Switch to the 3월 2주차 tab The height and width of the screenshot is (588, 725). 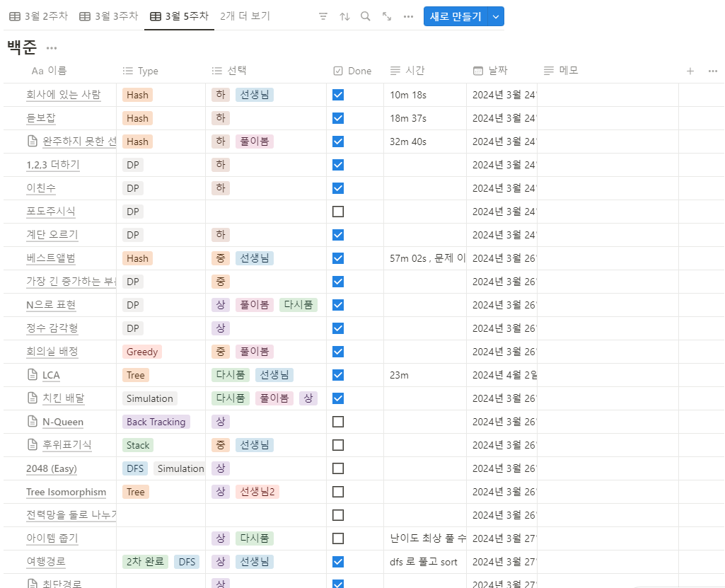coord(39,16)
